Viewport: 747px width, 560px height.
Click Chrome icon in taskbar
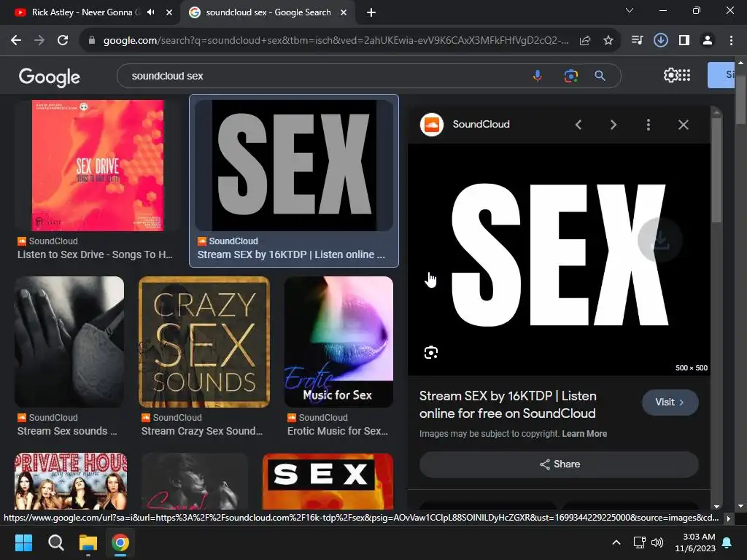[x=120, y=542]
